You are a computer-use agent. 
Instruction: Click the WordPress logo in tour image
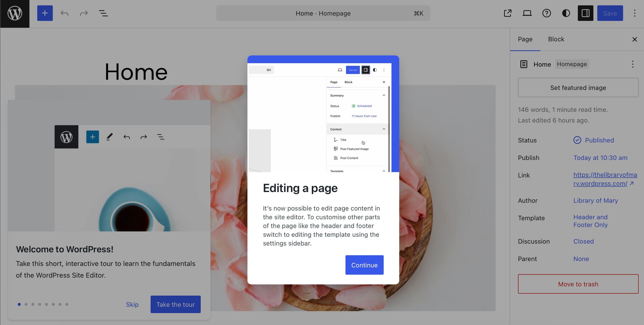pyautogui.click(x=66, y=137)
